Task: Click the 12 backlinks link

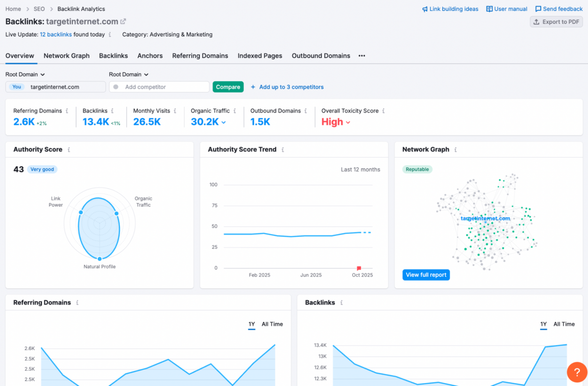Action: (x=56, y=35)
